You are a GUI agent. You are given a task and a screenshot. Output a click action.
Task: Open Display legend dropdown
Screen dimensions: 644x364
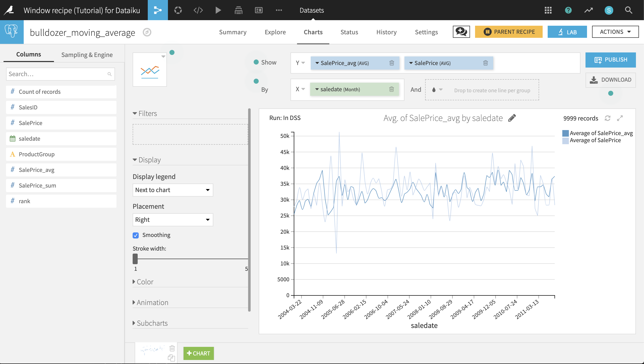[x=172, y=190]
